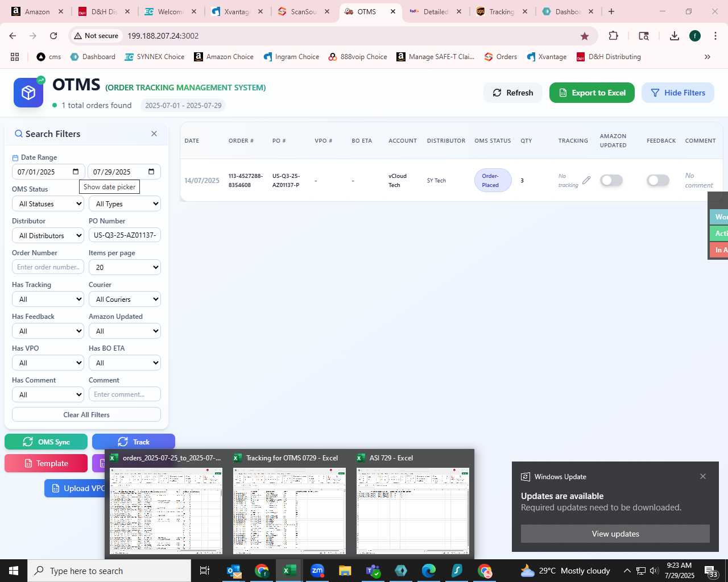This screenshot has height=582, width=728.
Task: Click the pencil edit tracking icon
Action: point(586,180)
